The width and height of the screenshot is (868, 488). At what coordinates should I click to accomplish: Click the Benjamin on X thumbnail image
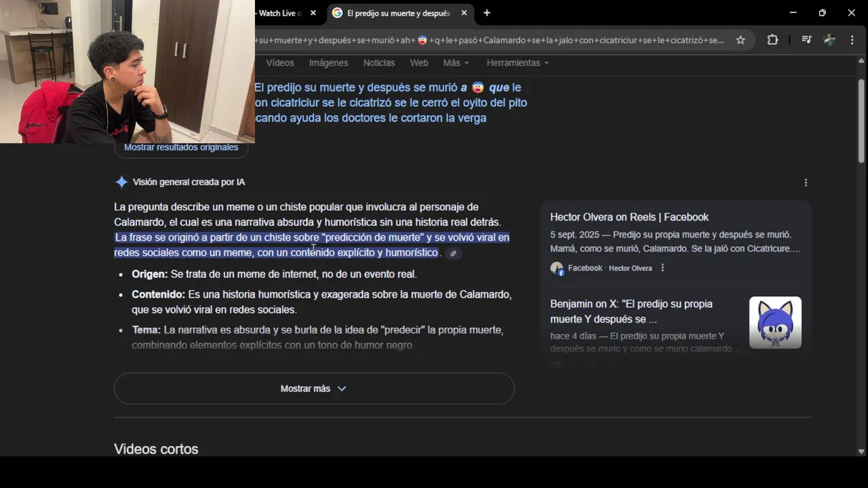775,323
